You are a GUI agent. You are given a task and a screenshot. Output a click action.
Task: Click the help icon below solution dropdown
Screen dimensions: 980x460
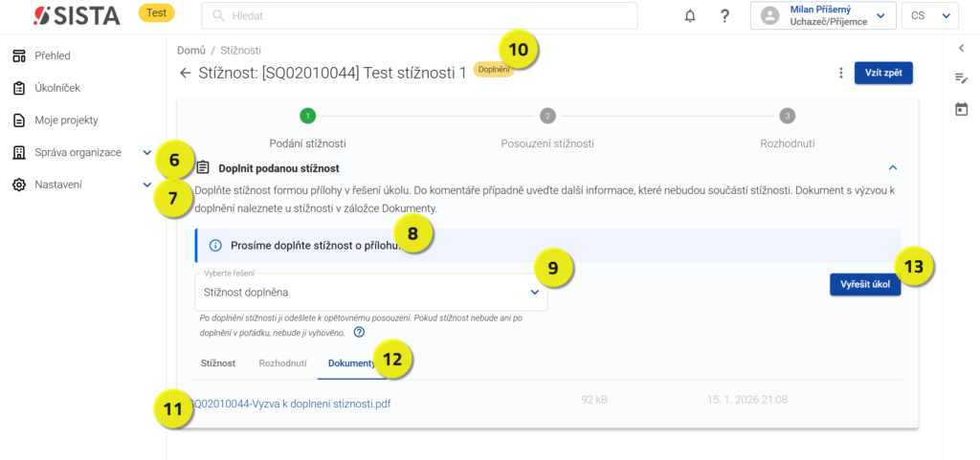pos(359,333)
